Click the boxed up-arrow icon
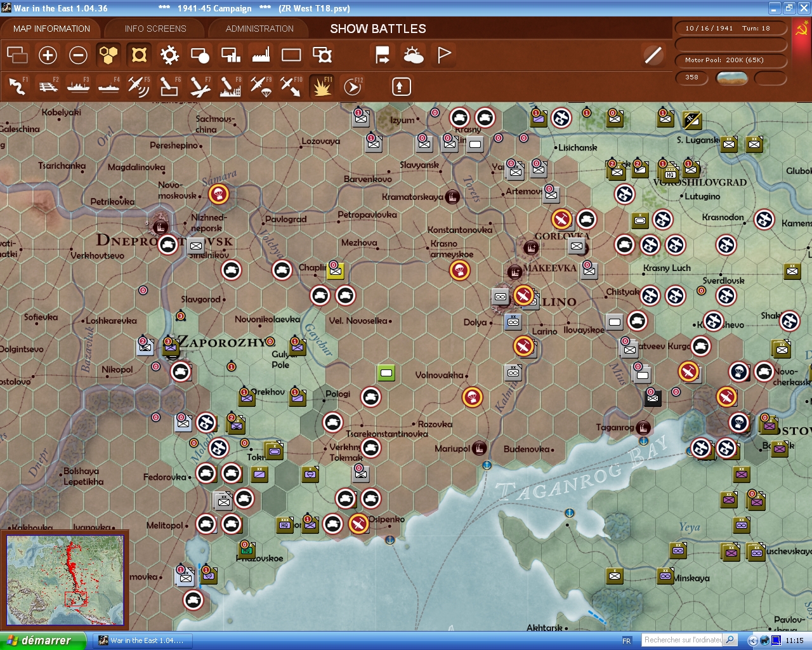Image resolution: width=812 pixels, height=650 pixels. [401, 86]
